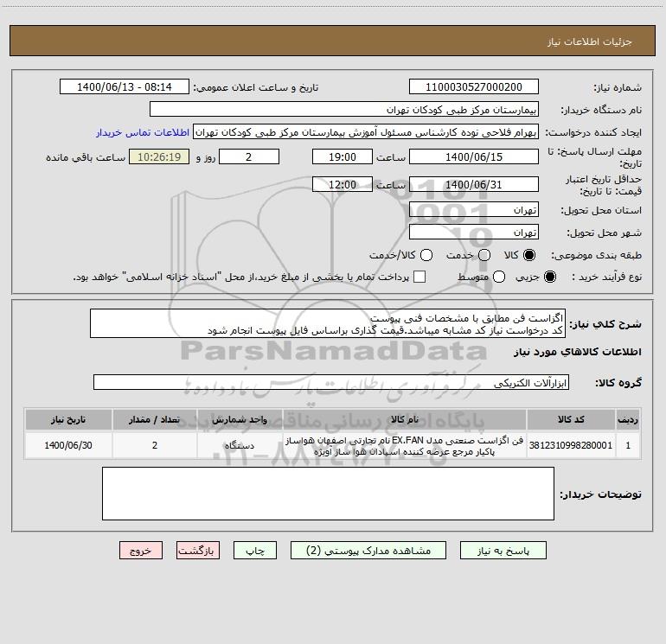Click inside توضیحات خریدار text area
Screen dimensions: 666x644
pyautogui.click(x=328, y=494)
